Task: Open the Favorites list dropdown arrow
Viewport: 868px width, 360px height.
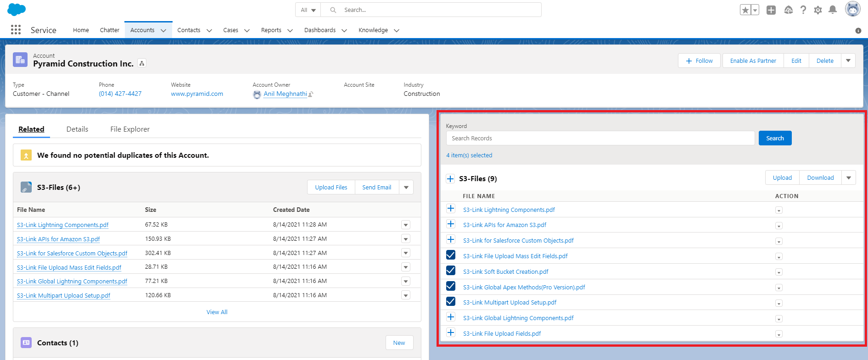Action: 755,10
